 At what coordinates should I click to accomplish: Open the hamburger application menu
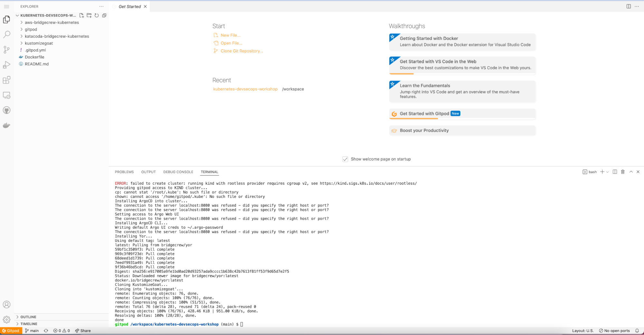click(x=6, y=6)
